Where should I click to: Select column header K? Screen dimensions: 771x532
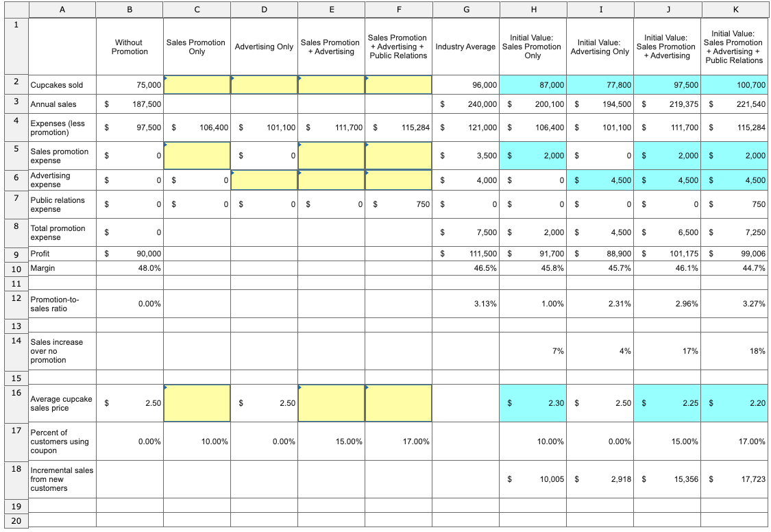coord(734,9)
